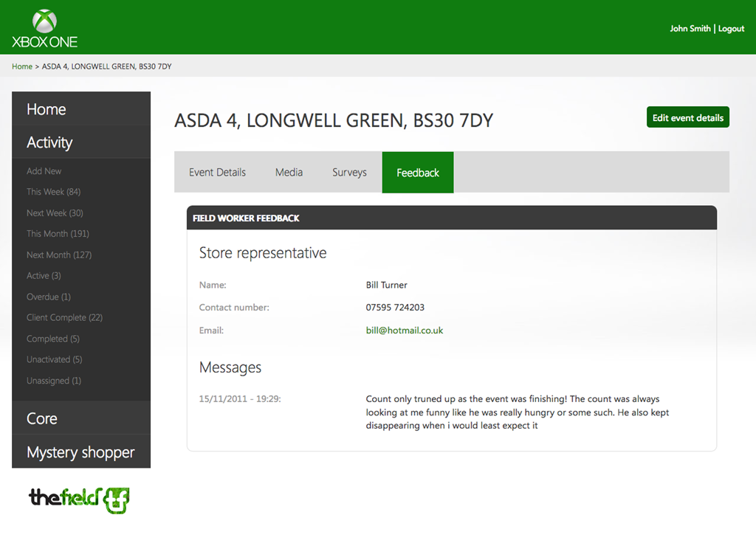Click the Field Worker Feedback panel header
The image size is (756, 543).
click(x=451, y=218)
